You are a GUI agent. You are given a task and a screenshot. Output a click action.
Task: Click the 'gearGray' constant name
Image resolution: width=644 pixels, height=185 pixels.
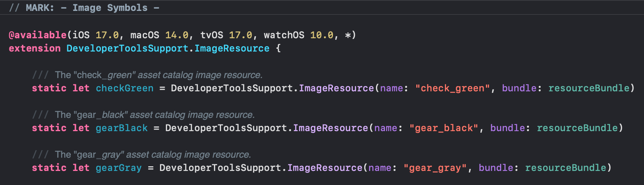click(x=119, y=168)
